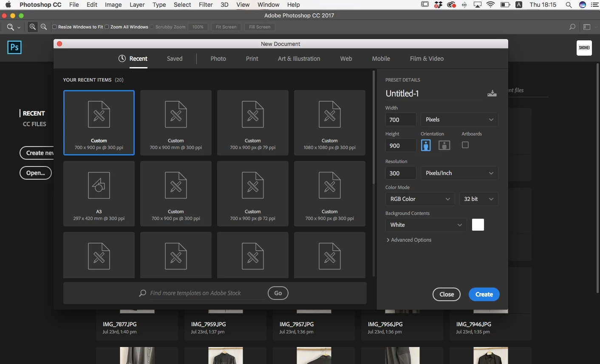The image size is (600, 364).
Task: Switch to the Print tab
Action: pos(252,59)
